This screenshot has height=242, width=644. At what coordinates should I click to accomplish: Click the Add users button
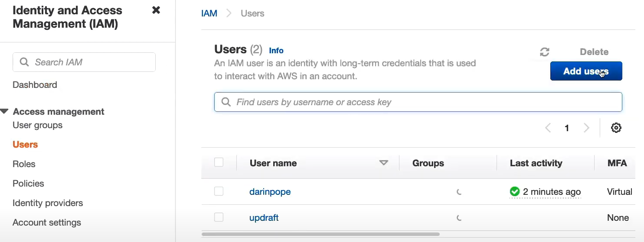tap(586, 71)
